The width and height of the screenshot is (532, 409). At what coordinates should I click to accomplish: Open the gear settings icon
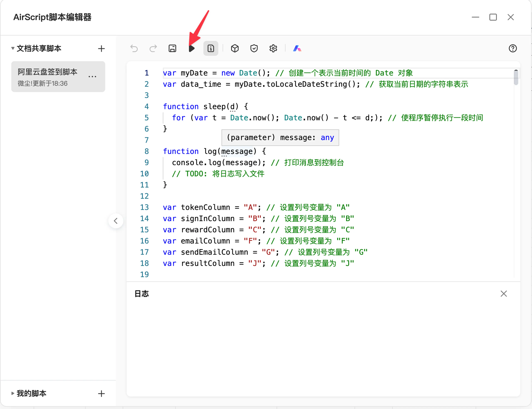point(273,48)
